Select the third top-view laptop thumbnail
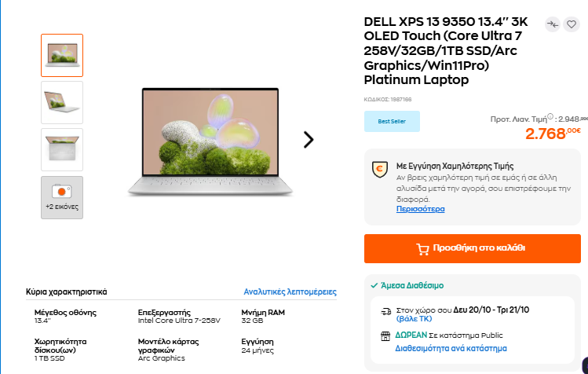This screenshot has height=374, width=588. click(x=62, y=150)
